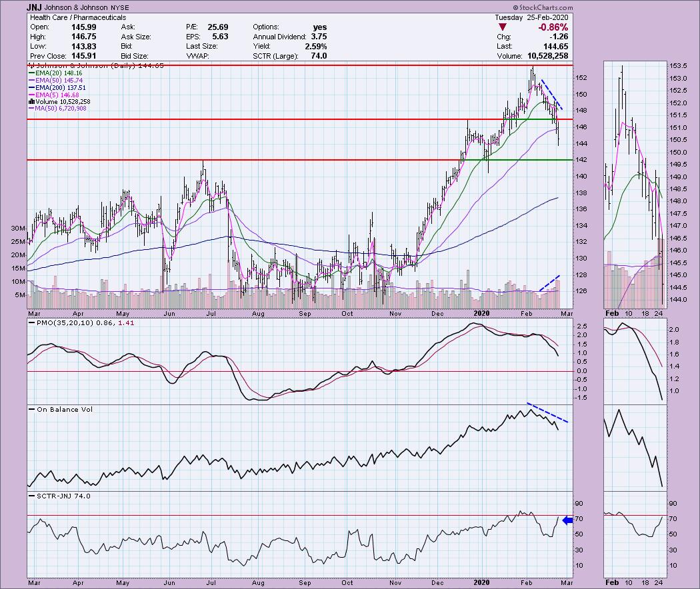Click the Options 'yes' value

coord(319,27)
